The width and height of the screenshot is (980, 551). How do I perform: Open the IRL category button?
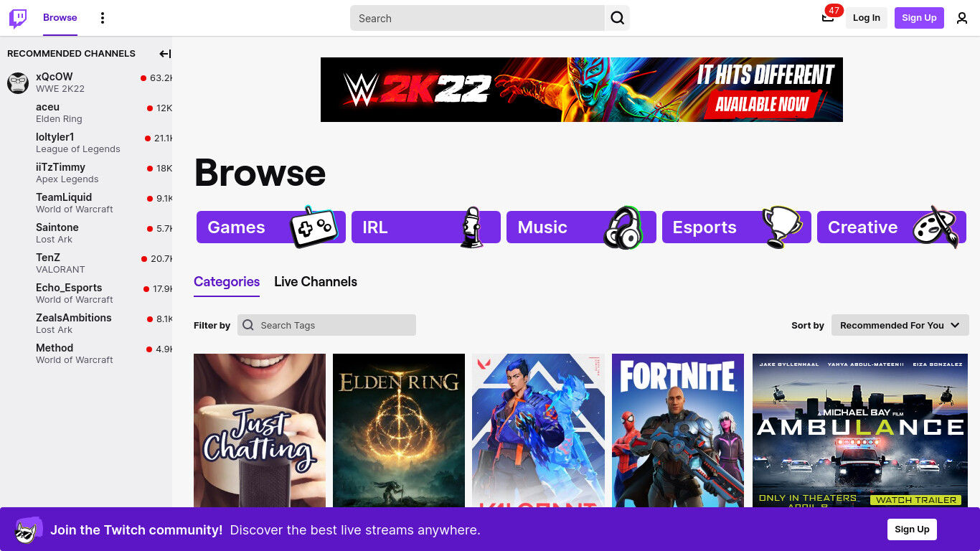pyautogui.click(x=426, y=227)
